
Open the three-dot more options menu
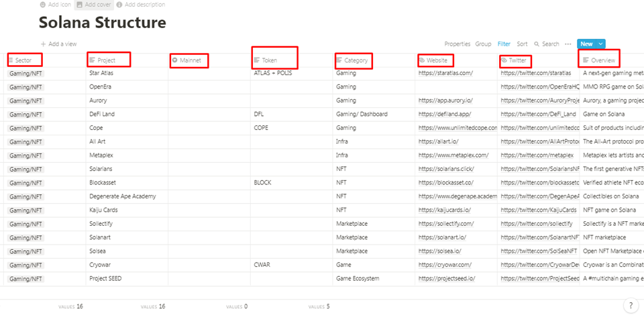[x=568, y=44]
